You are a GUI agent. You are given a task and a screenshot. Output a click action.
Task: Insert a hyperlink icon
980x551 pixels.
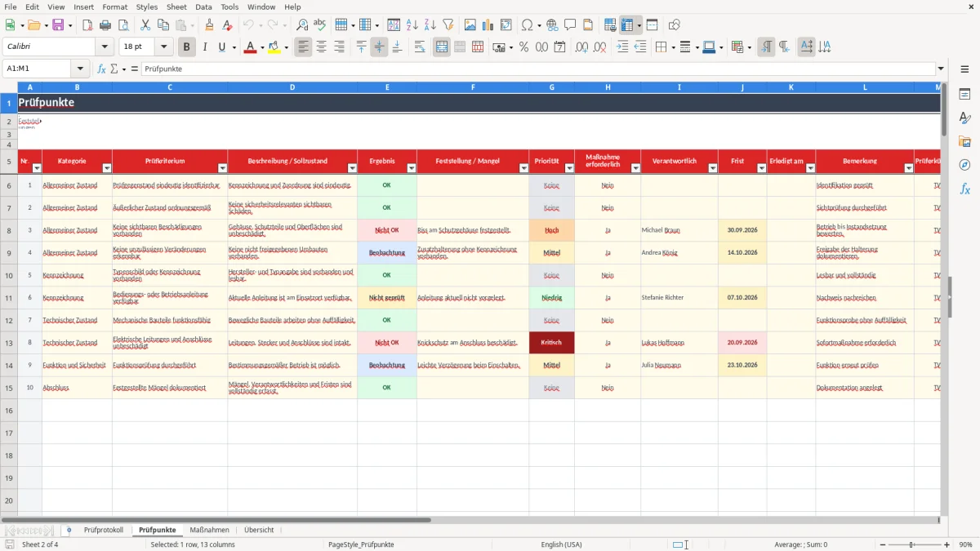click(552, 25)
